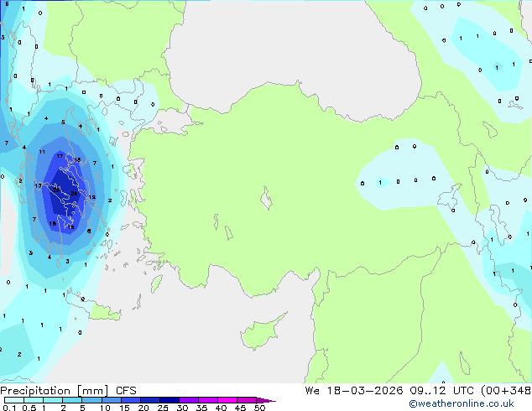Click the 0.1–0.5 mm palest legend swatch
Screen dimensions: 532x411
click(14, 400)
